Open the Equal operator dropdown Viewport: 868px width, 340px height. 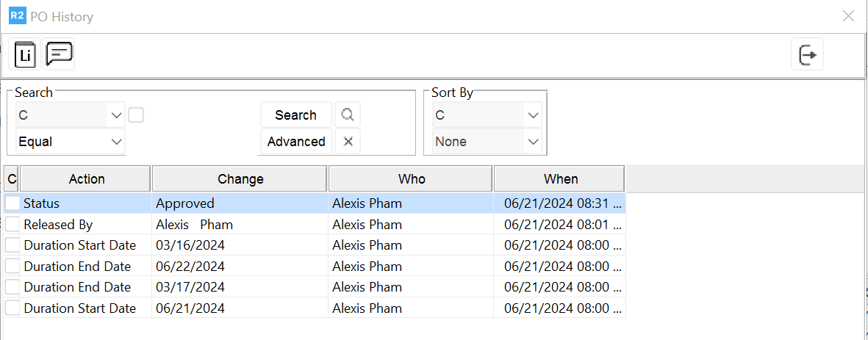(116, 142)
